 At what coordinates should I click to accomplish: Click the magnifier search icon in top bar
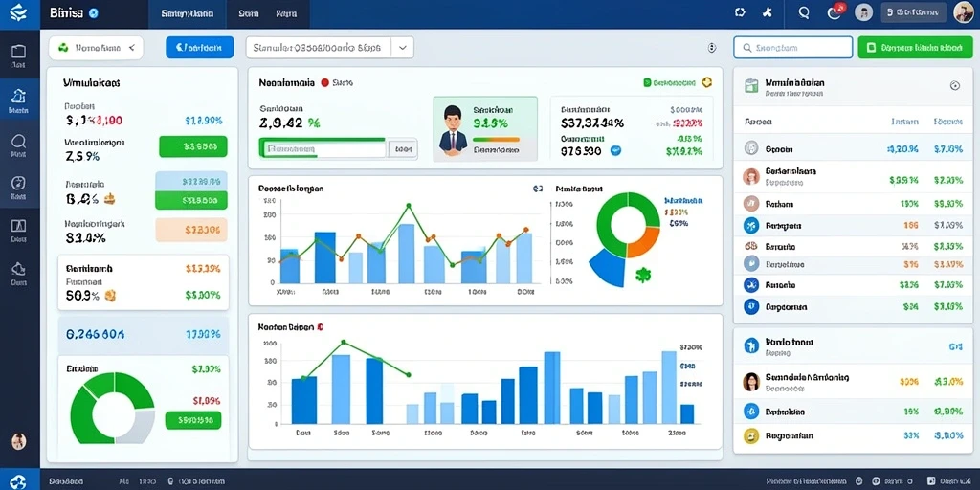804,12
